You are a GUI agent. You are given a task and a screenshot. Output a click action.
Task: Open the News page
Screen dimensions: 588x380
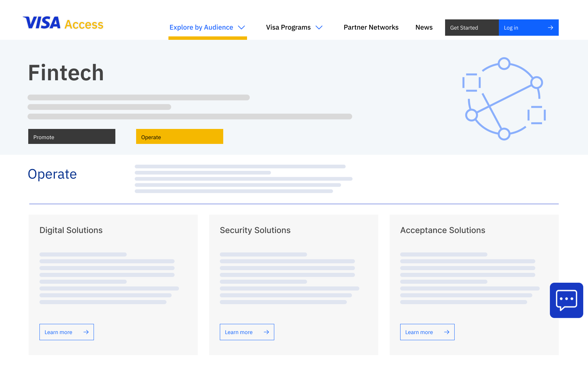(424, 27)
